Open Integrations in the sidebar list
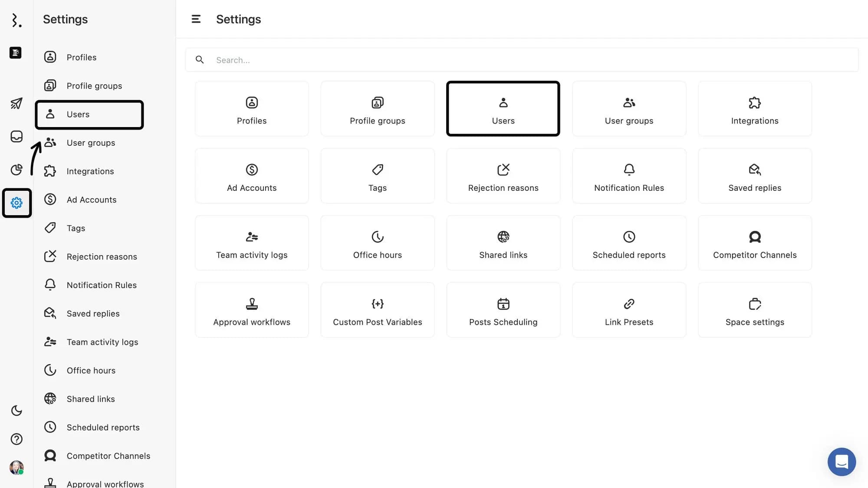This screenshot has width=868, height=488. click(x=105, y=171)
